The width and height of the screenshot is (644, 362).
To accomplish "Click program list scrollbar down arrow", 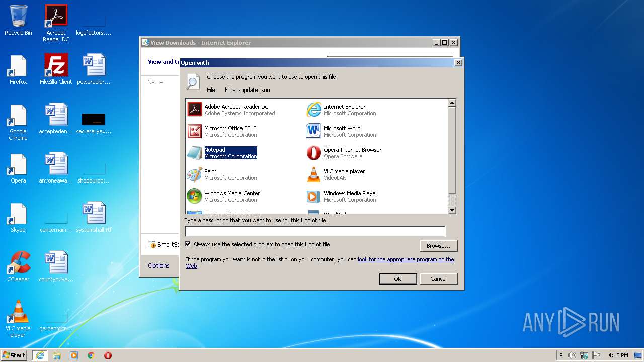I will (x=452, y=210).
